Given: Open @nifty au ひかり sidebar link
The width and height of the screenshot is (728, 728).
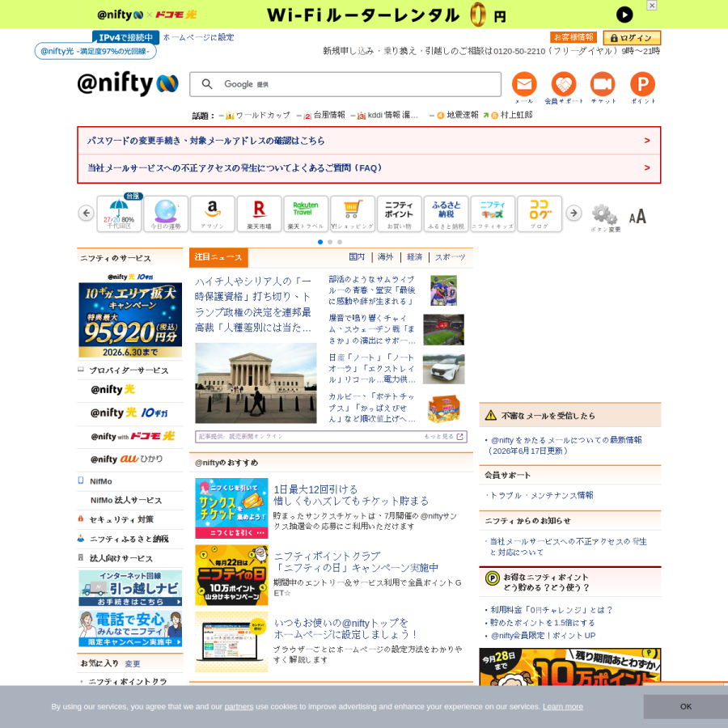Looking at the screenshot, I should point(127,459).
